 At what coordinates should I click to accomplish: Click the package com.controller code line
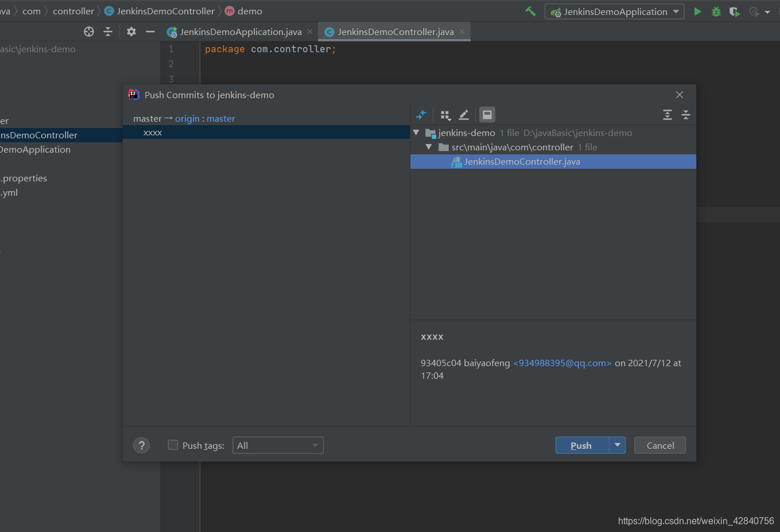(270, 49)
